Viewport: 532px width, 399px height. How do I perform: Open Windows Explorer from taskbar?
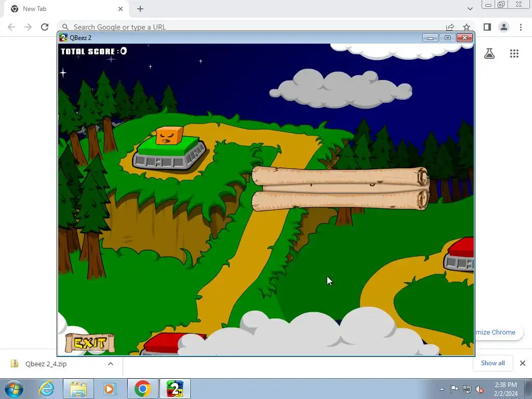[78, 389]
